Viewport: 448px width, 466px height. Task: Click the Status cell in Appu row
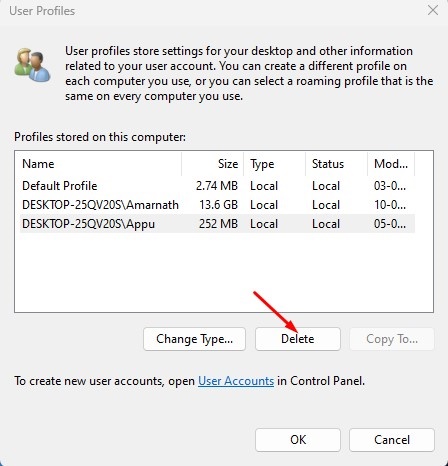click(x=326, y=224)
